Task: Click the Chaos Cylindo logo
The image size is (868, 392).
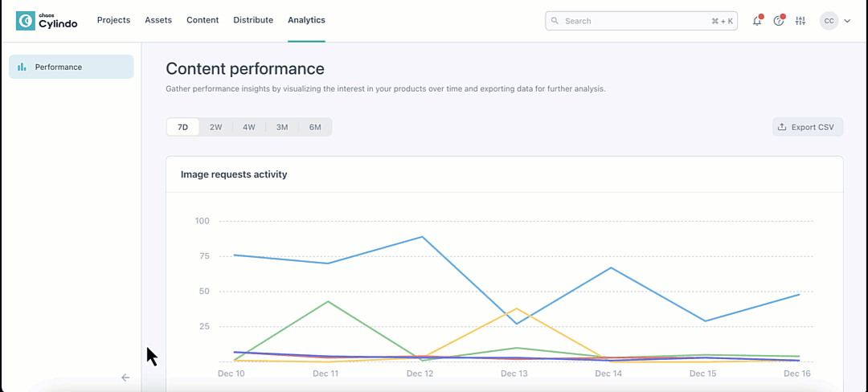Action: tap(47, 21)
